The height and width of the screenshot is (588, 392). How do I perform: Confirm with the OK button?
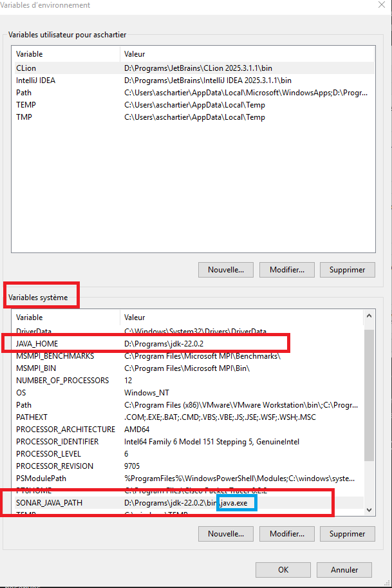283,569
